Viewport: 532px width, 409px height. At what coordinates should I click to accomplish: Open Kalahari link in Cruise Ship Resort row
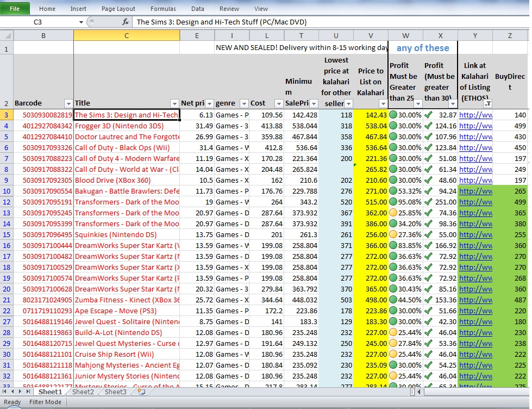click(x=475, y=354)
